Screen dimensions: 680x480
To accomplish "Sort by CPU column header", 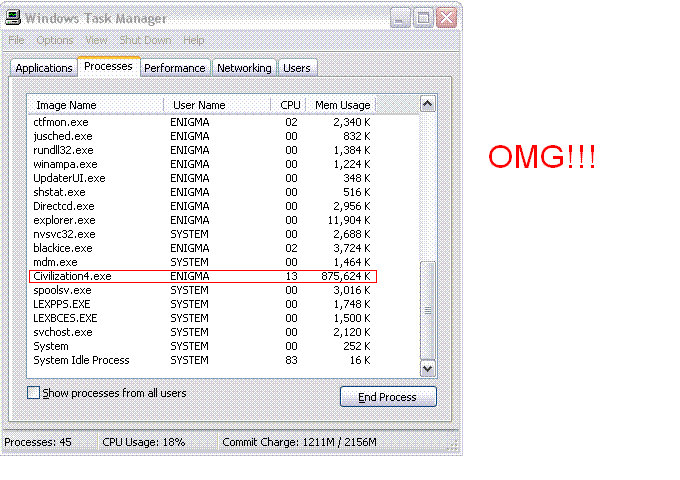I will (289, 105).
